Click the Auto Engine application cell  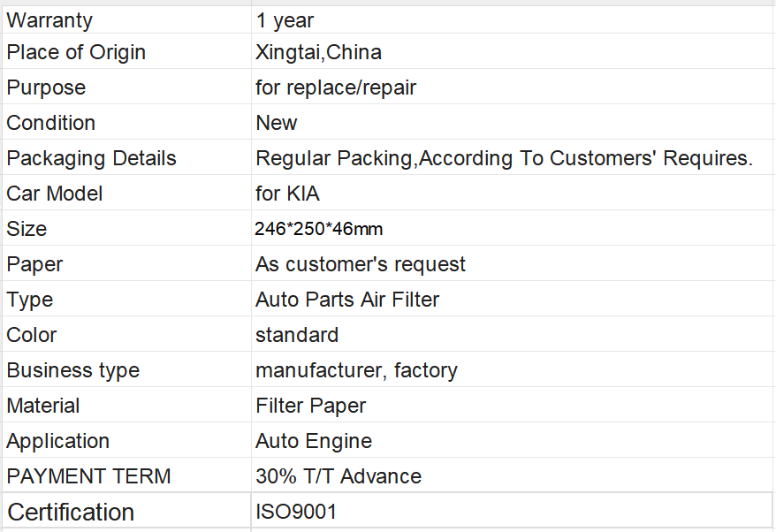coord(514,440)
